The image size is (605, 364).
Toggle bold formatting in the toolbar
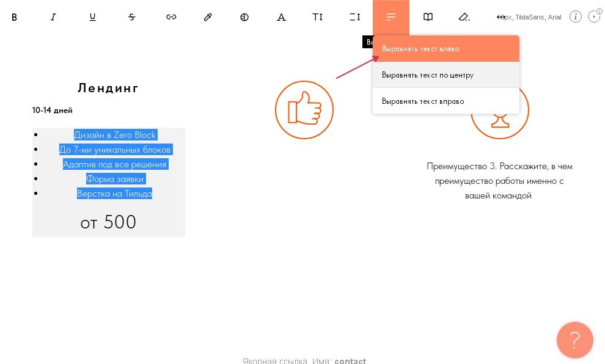tap(14, 17)
